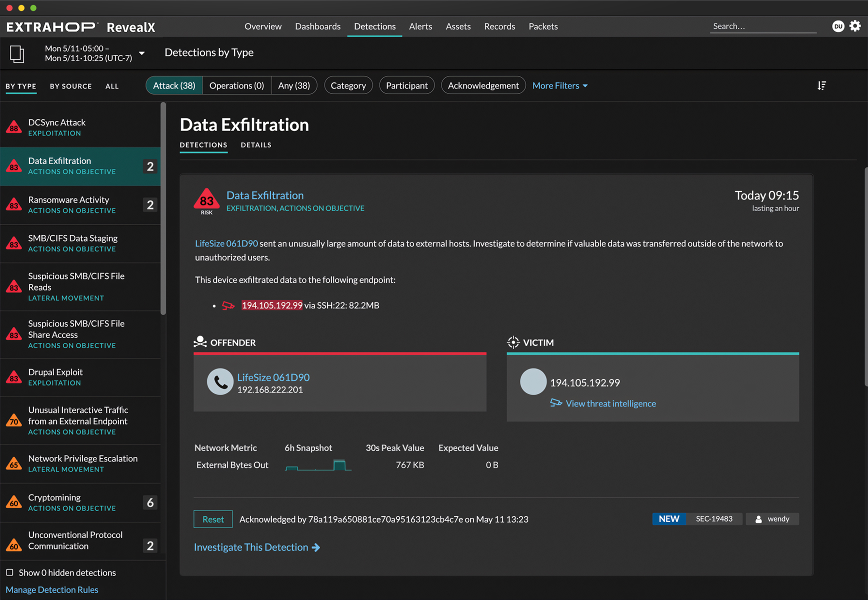
Task: Click the arrow after Investigate This Detection
Action: pos(316,547)
